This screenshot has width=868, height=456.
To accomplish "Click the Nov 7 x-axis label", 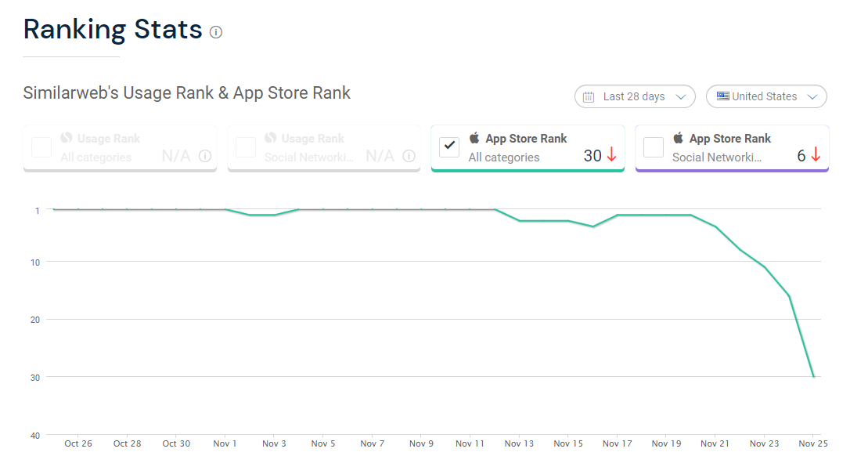I will coord(372,443).
